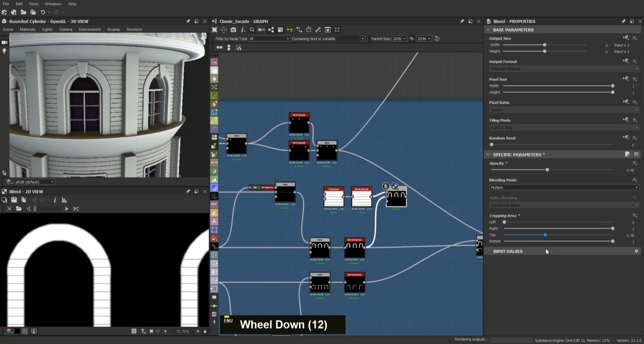Click the camera icon in the 3D view sidebar

coord(4,42)
